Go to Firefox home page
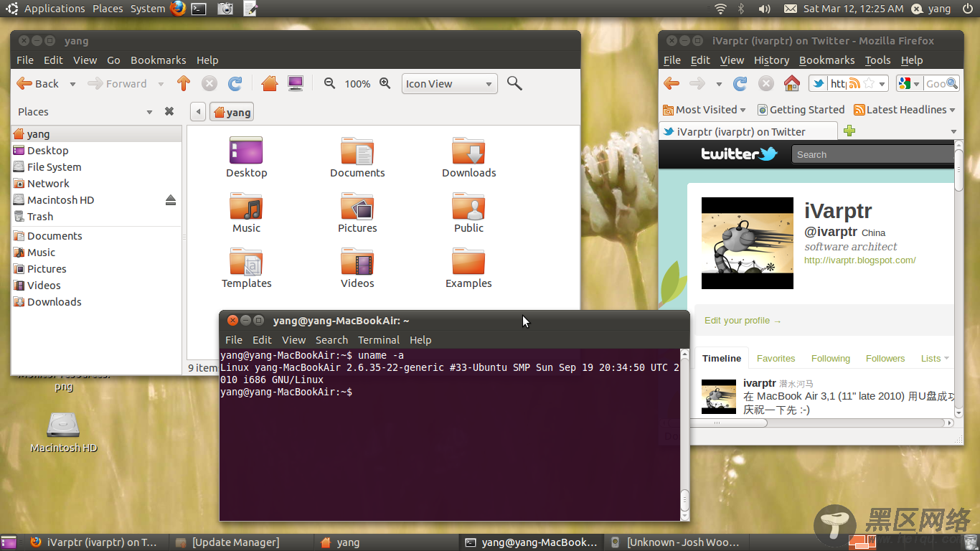This screenshot has width=980, height=551. tap(792, 83)
